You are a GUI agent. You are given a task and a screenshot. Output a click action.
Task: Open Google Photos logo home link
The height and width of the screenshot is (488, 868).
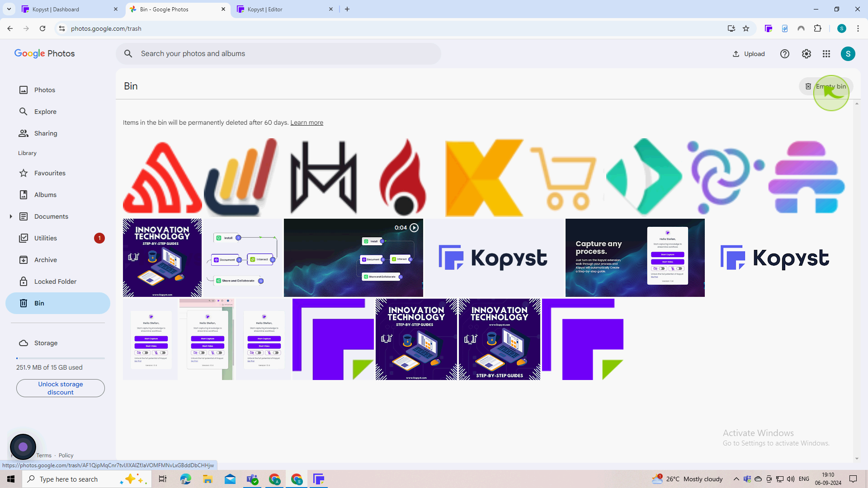[44, 53]
